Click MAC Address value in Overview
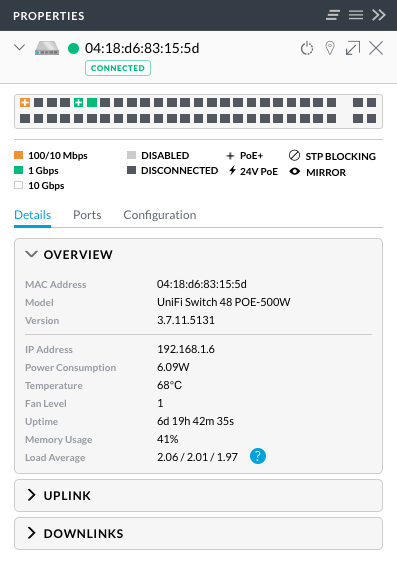Screen dimensions: 397x563 (202, 284)
